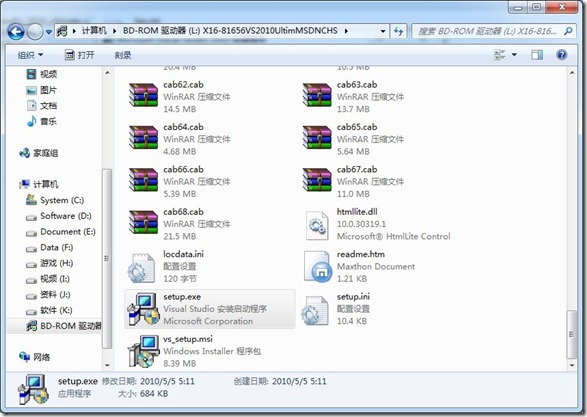The width and height of the screenshot is (587, 417).
Task: Select the cab68.cab archive icon
Action: point(143,222)
